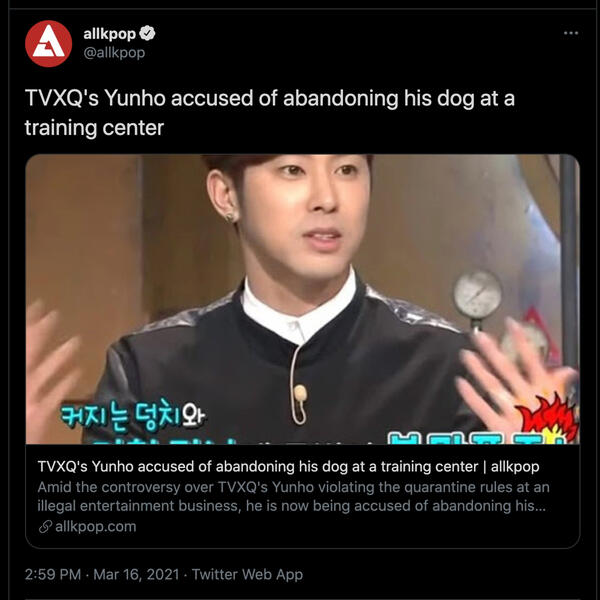Open the article preview image

pyautogui.click(x=302, y=299)
